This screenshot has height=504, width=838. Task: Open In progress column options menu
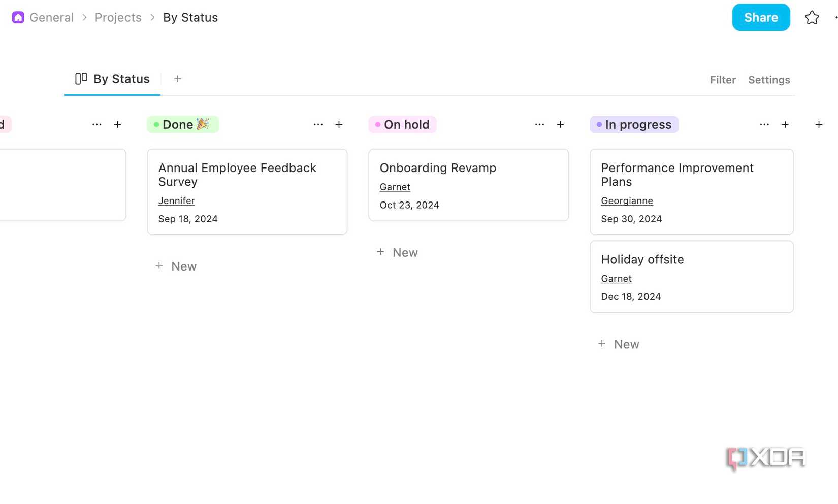(764, 125)
